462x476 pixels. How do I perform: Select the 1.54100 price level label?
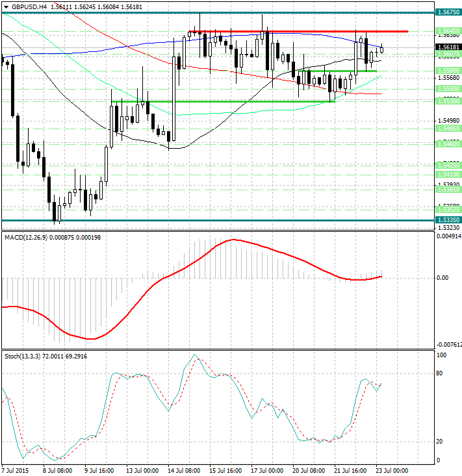[448, 175]
